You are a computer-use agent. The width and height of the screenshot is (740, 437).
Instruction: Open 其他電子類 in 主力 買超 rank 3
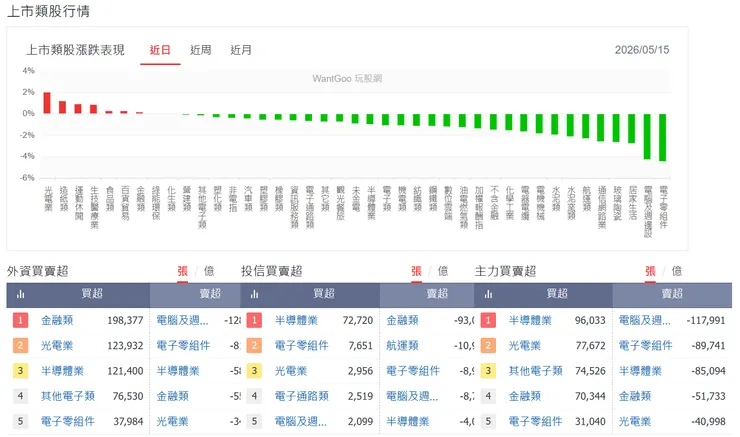536,371
